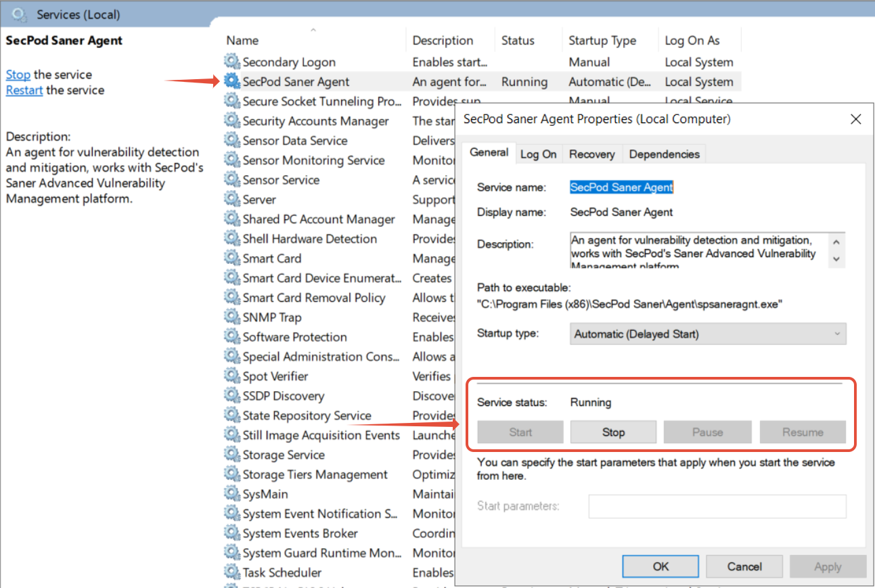Click the gear icon beside Security Accounts Manager
Image resolution: width=875 pixels, height=588 pixels.
pos(232,121)
